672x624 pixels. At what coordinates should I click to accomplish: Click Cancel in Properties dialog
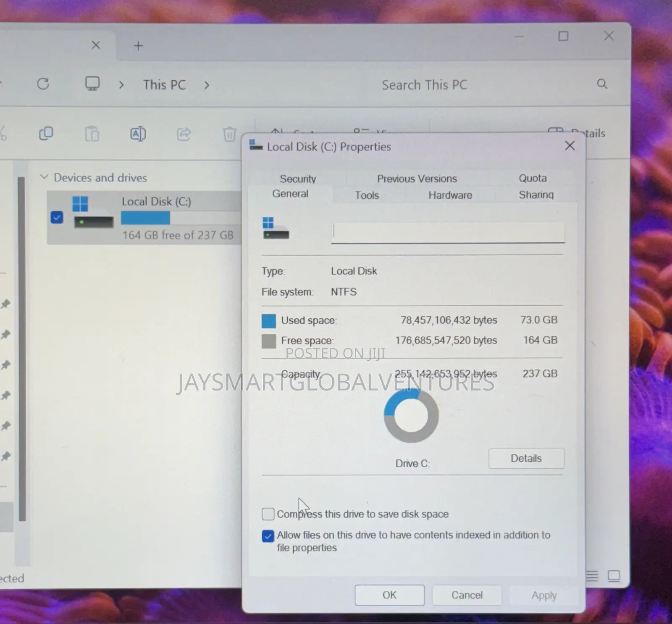coord(467,595)
